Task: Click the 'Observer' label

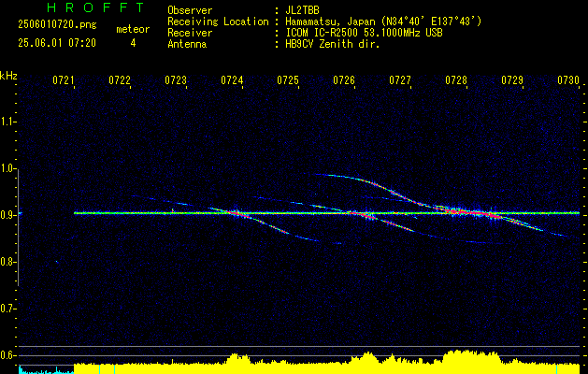Action: click(190, 10)
